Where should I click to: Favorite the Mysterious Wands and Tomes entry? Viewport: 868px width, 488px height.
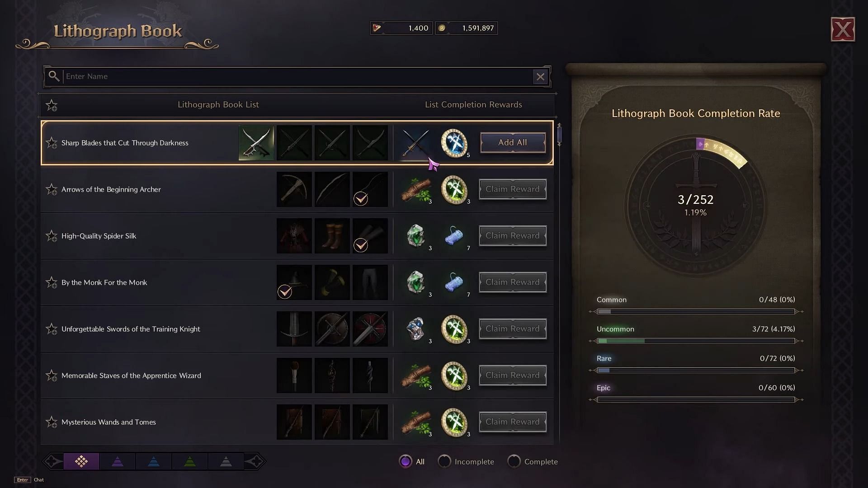click(52, 422)
